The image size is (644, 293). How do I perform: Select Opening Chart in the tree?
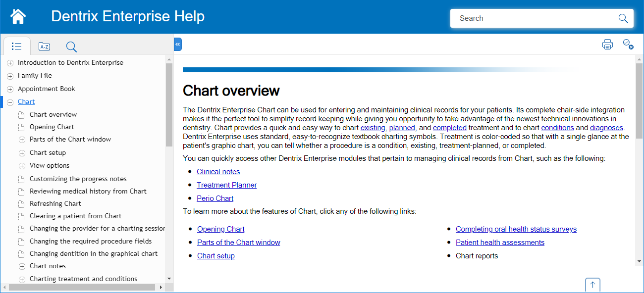(52, 127)
